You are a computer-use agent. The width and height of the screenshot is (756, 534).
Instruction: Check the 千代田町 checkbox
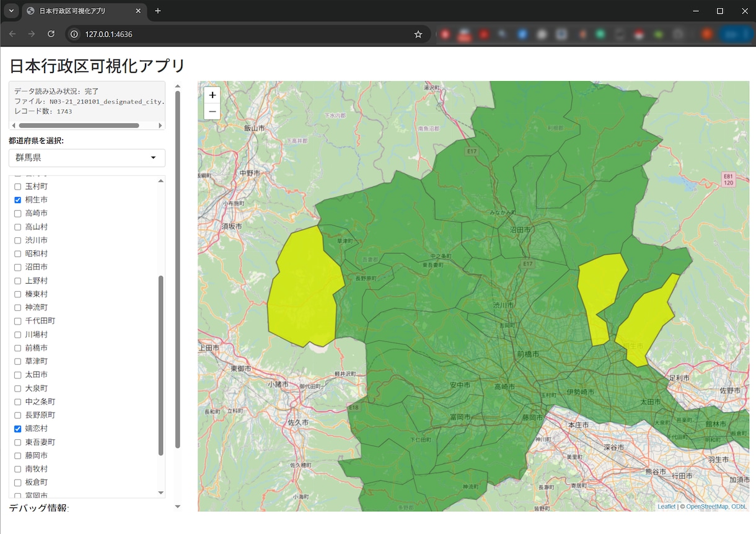18,321
